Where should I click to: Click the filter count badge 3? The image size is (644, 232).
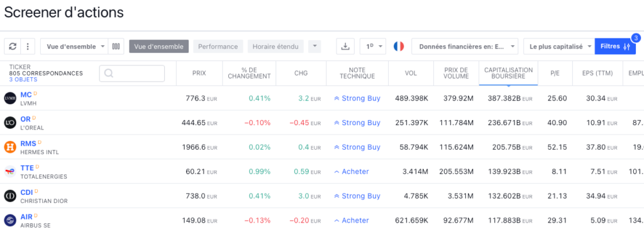[636, 38]
